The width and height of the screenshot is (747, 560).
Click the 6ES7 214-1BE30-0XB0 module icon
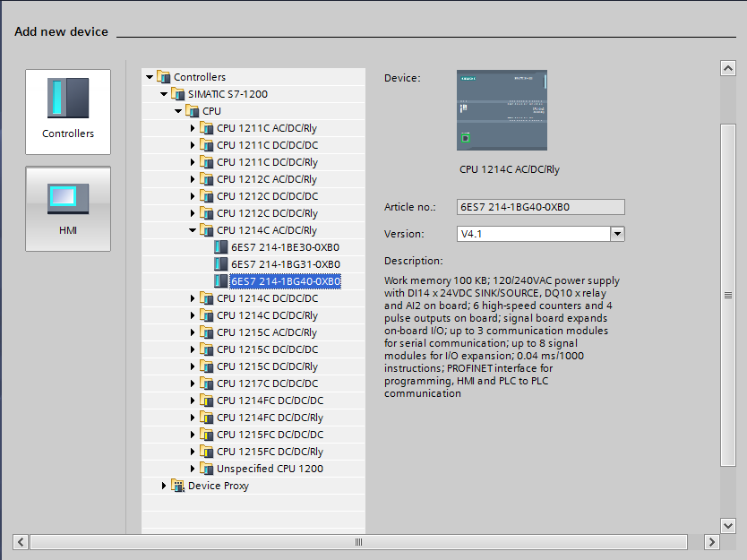click(x=220, y=247)
